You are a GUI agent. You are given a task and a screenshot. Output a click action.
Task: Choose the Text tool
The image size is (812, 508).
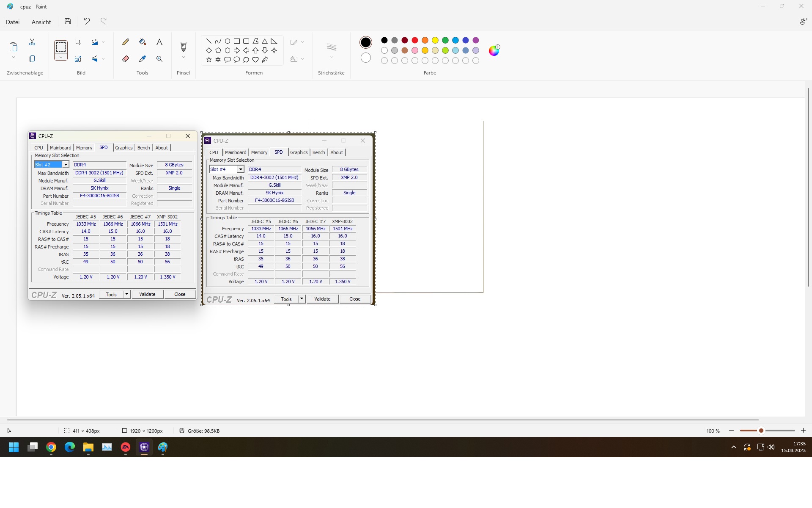(159, 42)
